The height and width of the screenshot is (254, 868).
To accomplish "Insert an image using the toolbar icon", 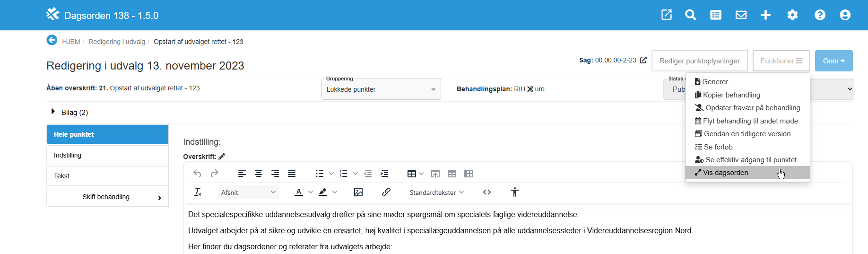I will pyautogui.click(x=358, y=192).
